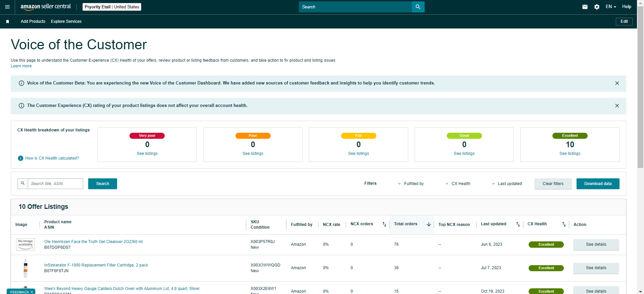Screen dimensions: 644x294
Task: Dismiss the CX rating account health banner
Action: pyautogui.click(x=617, y=106)
